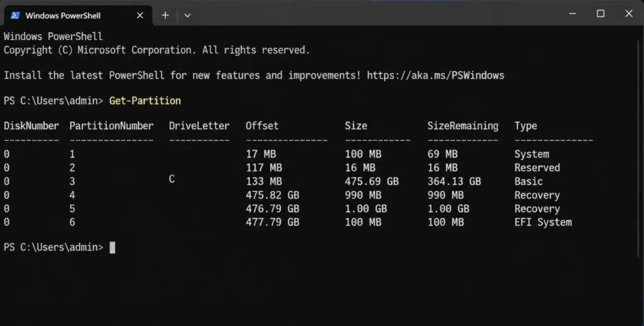Select the Windows PowerShell tab
644x326 pixels.
pyautogui.click(x=78, y=16)
